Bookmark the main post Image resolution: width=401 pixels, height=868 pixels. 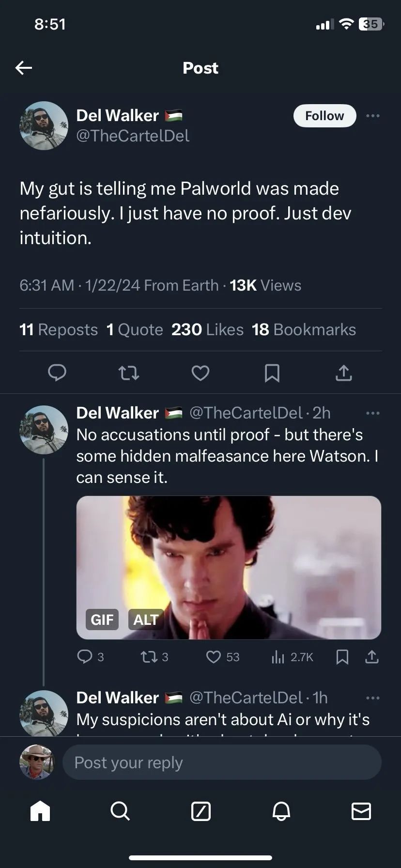pos(272,372)
